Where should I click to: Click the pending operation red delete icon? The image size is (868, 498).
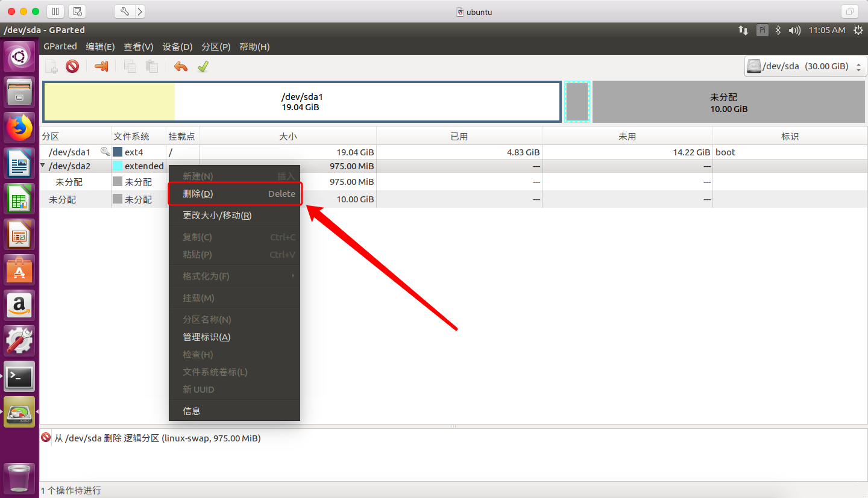point(46,438)
